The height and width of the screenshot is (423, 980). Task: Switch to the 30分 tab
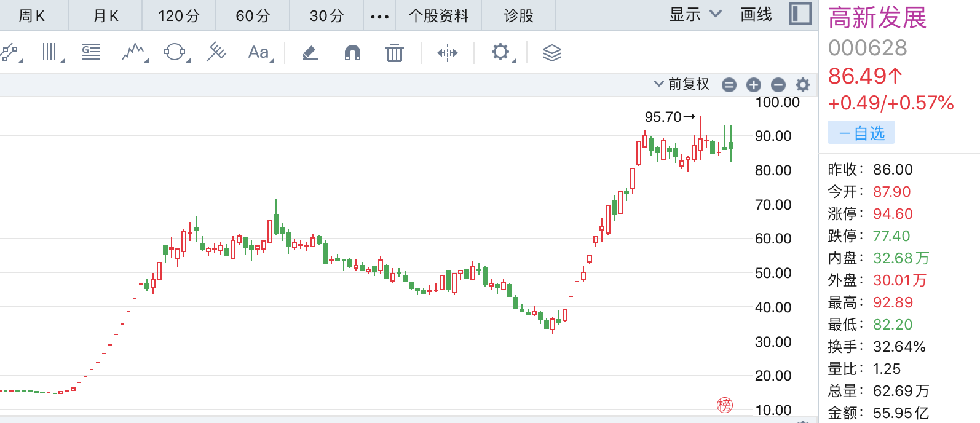click(326, 16)
